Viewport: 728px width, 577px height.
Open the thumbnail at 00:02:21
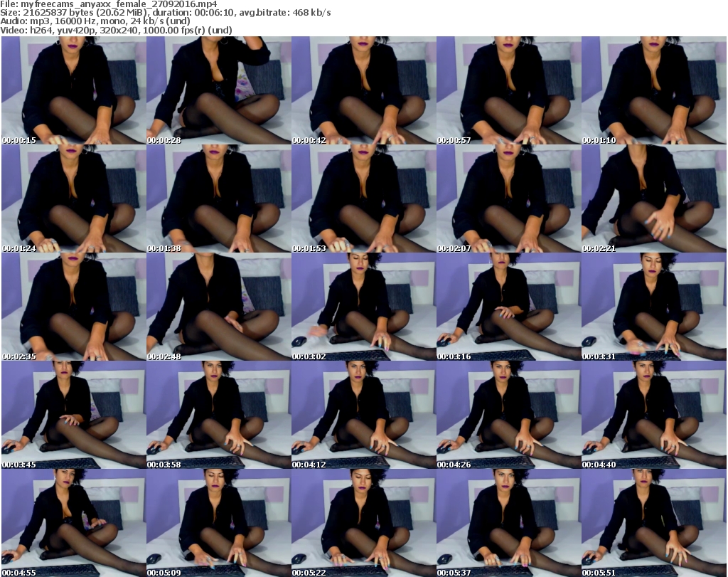[x=654, y=198]
